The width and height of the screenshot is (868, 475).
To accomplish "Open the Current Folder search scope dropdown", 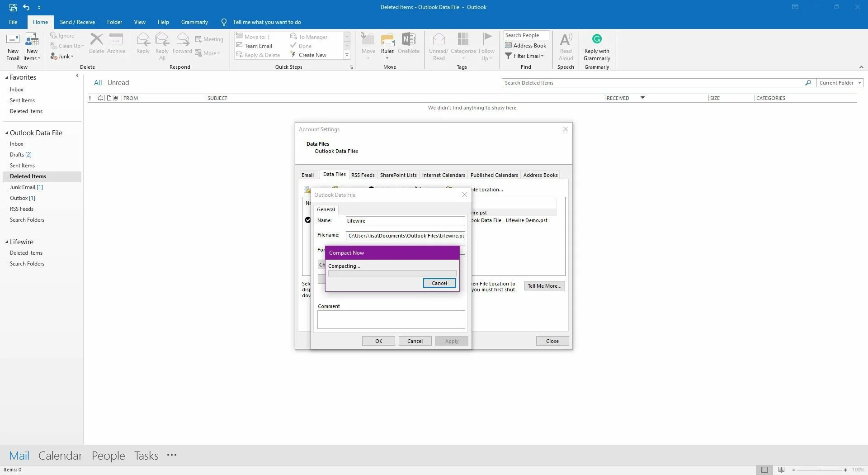I will coord(840,83).
